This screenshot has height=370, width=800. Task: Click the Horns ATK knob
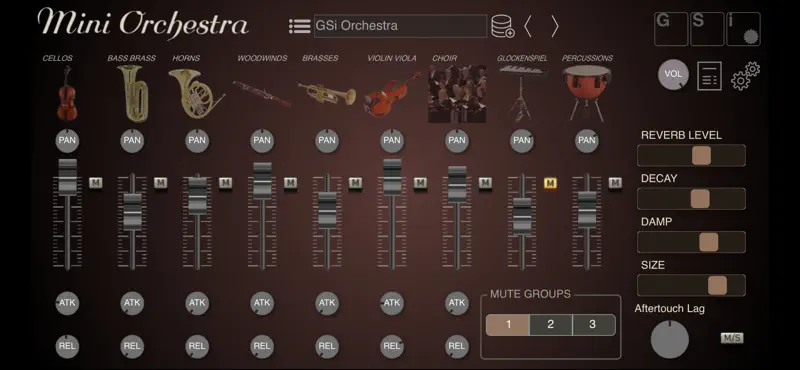(x=197, y=303)
